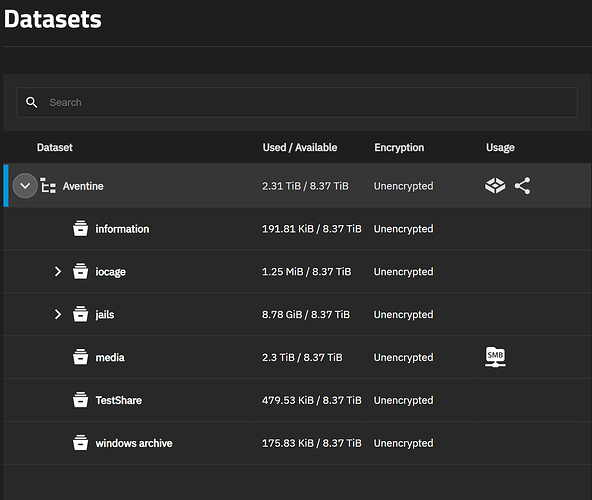Click the Encryption column header
592x500 pixels.
(x=399, y=148)
